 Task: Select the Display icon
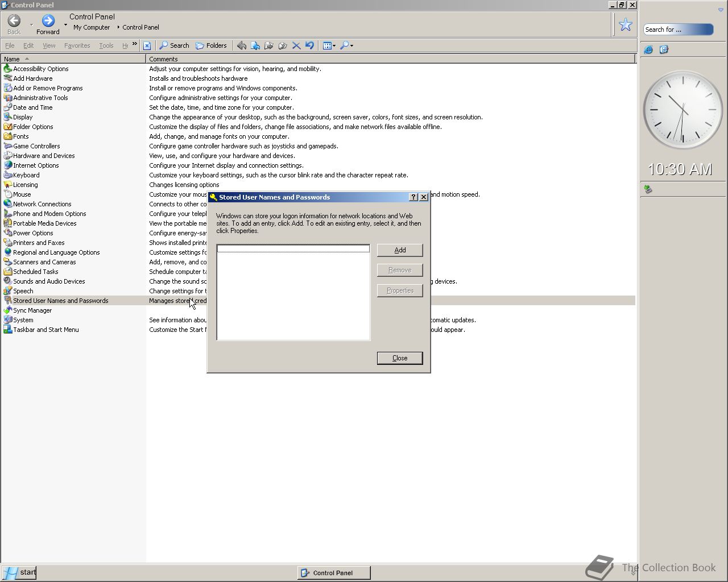[x=8, y=117]
